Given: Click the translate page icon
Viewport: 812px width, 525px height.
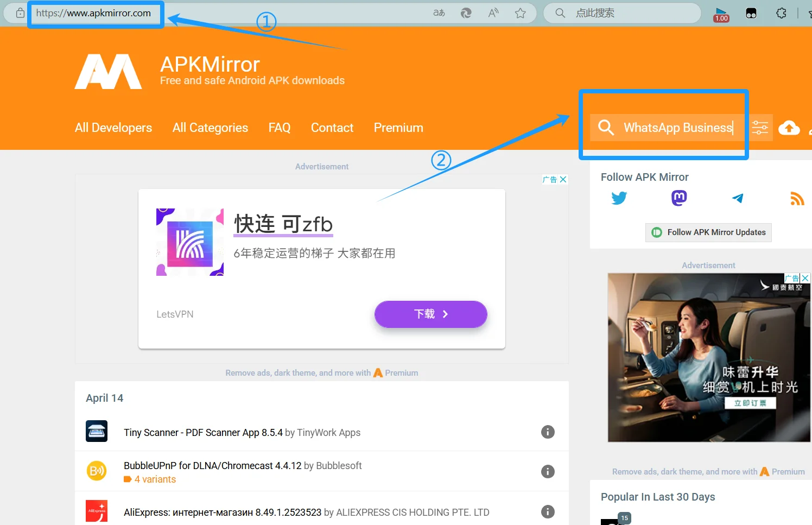Looking at the screenshot, I should pyautogui.click(x=439, y=13).
